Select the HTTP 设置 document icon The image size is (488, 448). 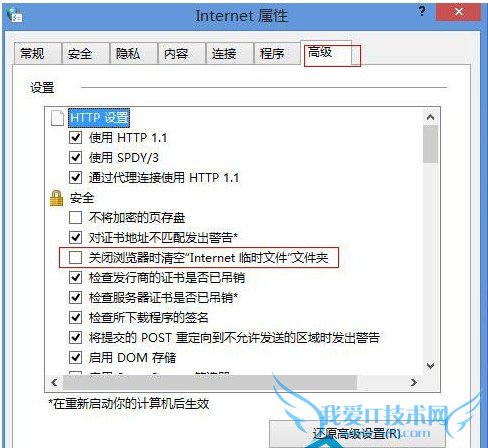[57, 118]
